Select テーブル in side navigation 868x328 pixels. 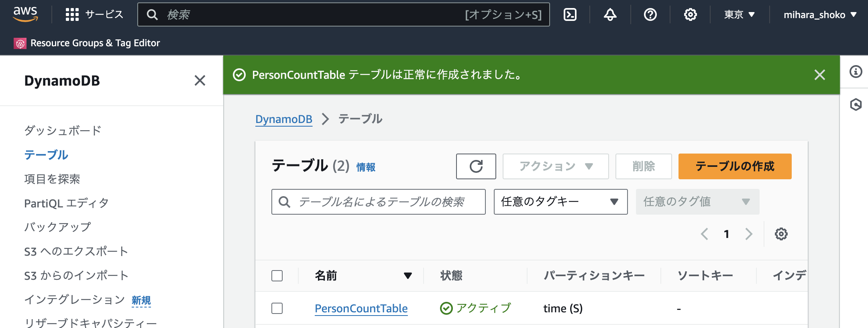click(x=46, y=155)
